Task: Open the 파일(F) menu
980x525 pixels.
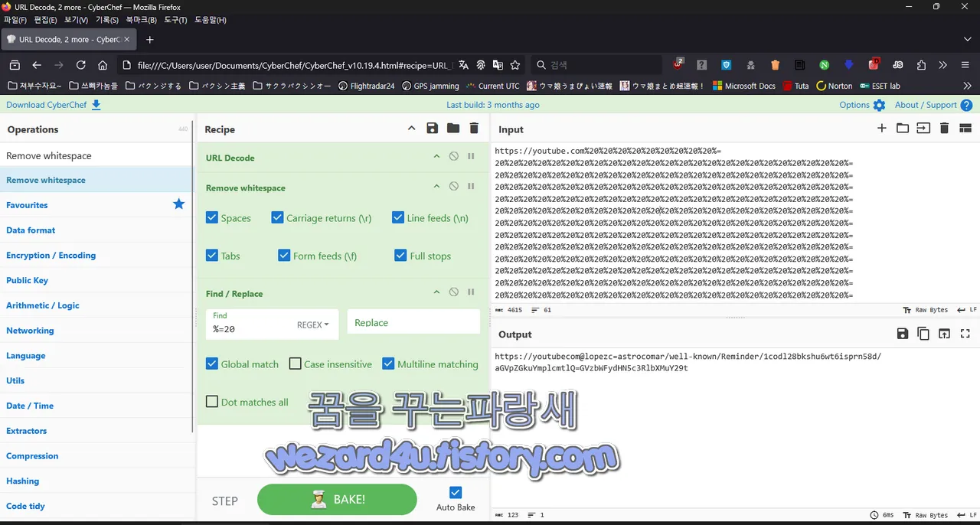Action: click(x=15, y=20)
